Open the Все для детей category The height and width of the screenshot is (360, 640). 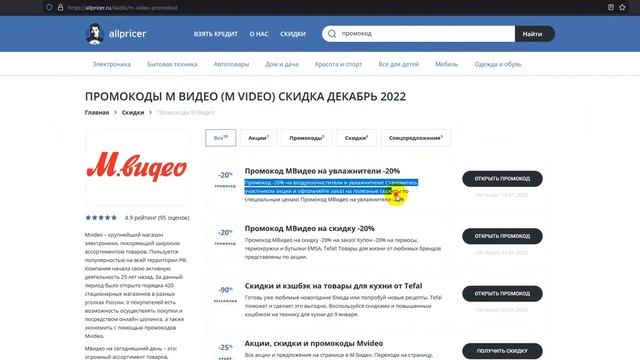point(399,64)
